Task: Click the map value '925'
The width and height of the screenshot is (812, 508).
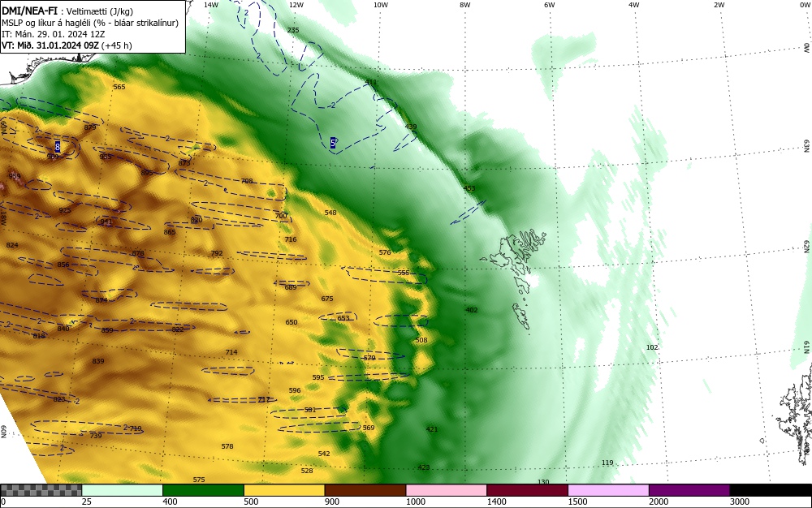Action: pos(65,210)
